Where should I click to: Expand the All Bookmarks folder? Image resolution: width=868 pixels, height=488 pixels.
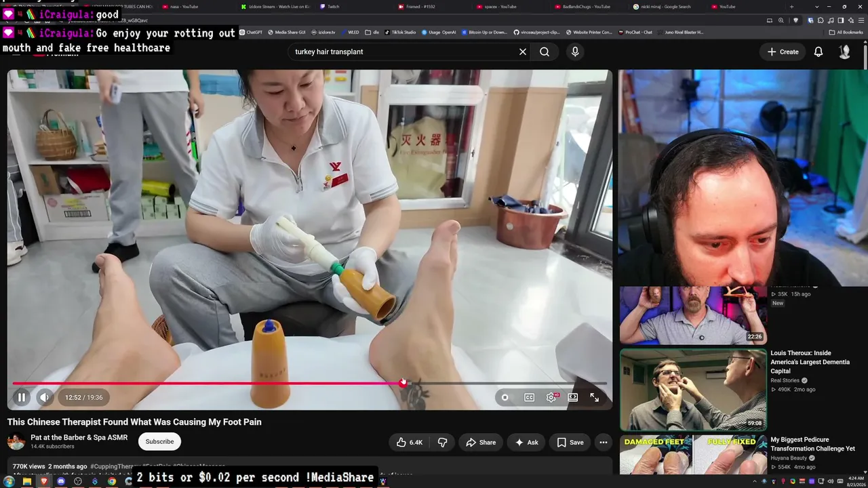[x=846, y=32]
